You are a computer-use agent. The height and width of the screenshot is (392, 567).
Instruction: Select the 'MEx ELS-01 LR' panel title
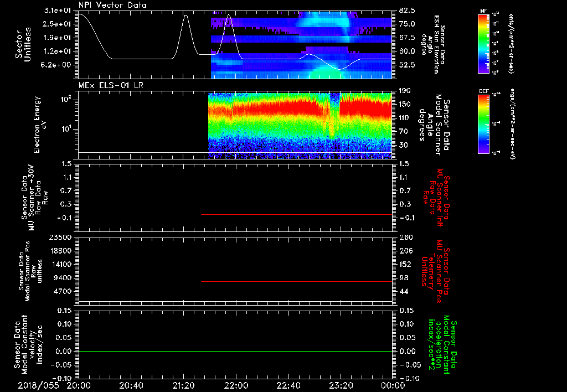point(111,85)
